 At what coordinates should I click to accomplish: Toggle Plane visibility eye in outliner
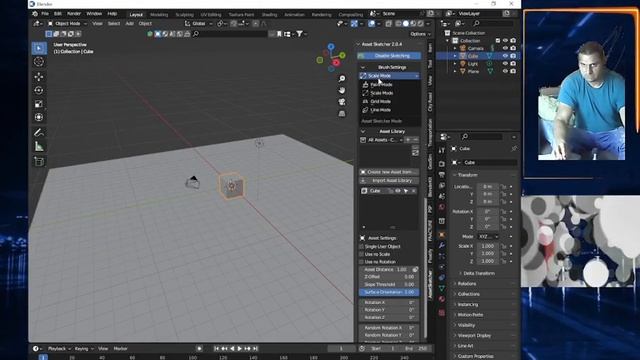point(505,71)
